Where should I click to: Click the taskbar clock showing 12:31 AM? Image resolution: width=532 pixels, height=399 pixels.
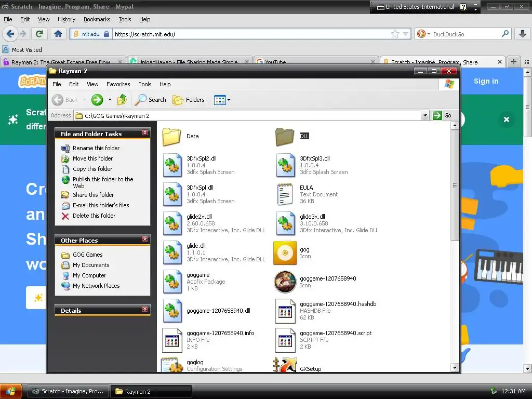(513, 391)
